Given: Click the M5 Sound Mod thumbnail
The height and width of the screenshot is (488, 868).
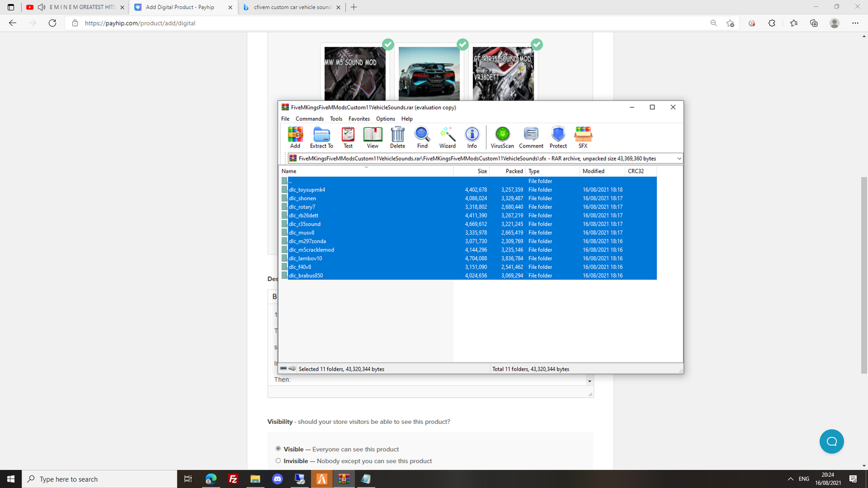Looking at the screenshot, I should [355, 73].
